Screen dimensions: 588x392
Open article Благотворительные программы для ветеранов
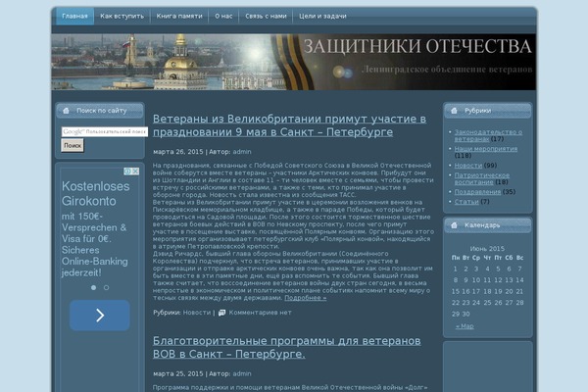[x=287, y=347]
